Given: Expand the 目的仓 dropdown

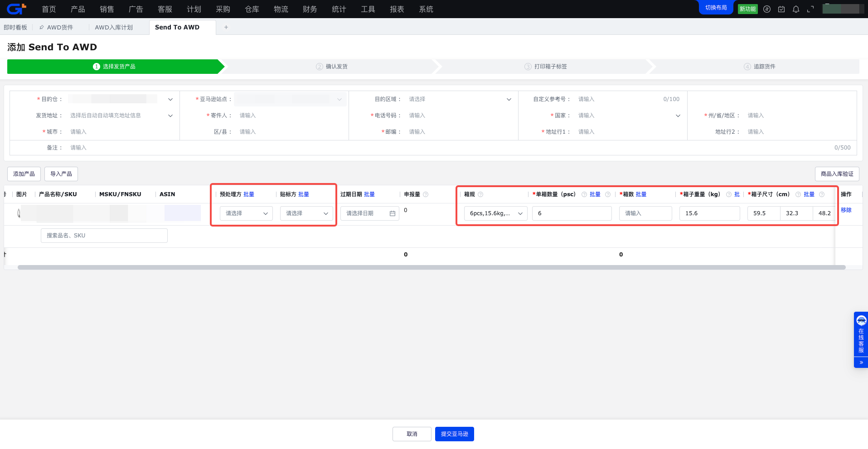Looking at the screenshot, I should pos(170,99).
